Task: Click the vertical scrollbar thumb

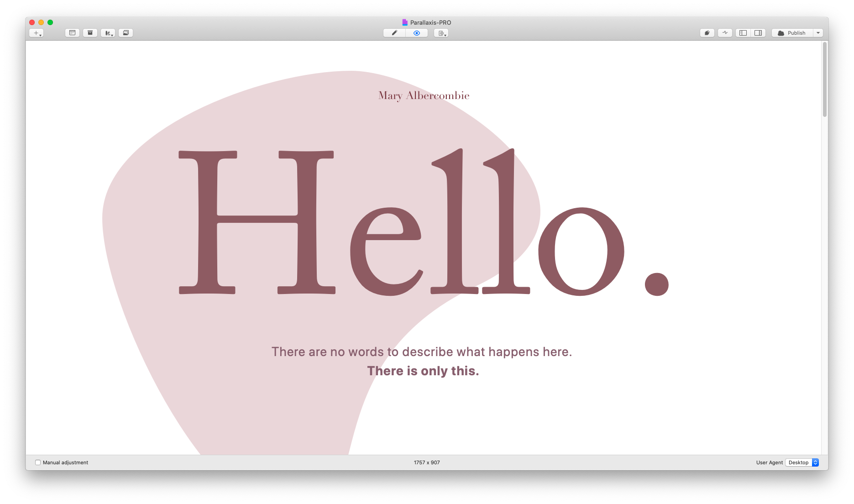Action: 824,80
